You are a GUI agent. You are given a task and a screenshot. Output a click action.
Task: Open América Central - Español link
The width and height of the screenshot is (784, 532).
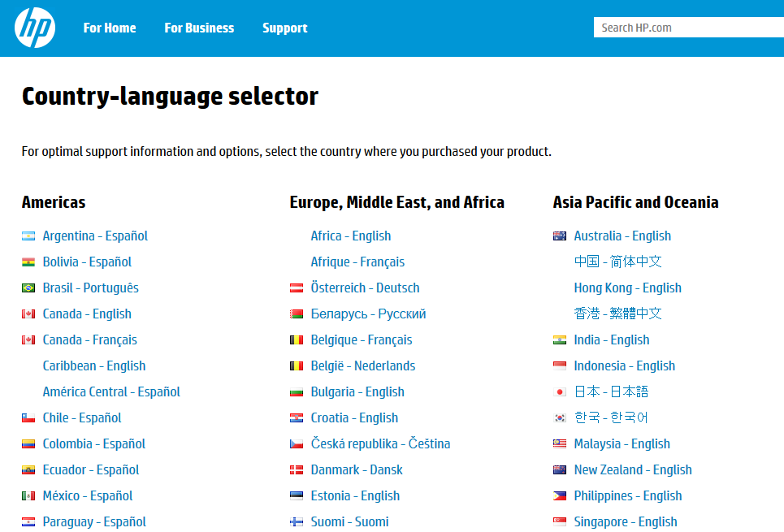coord(111,392)
